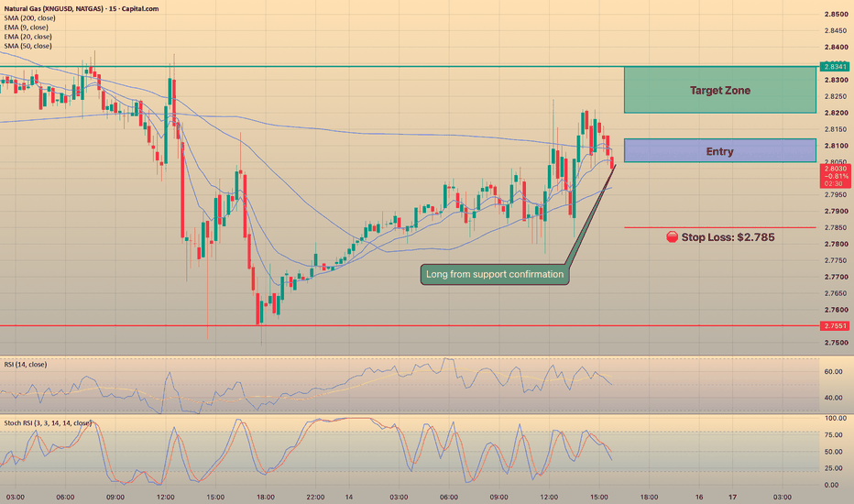
Task: Click the 2.8150 price axis value
Action: click(x=836, y=129)
